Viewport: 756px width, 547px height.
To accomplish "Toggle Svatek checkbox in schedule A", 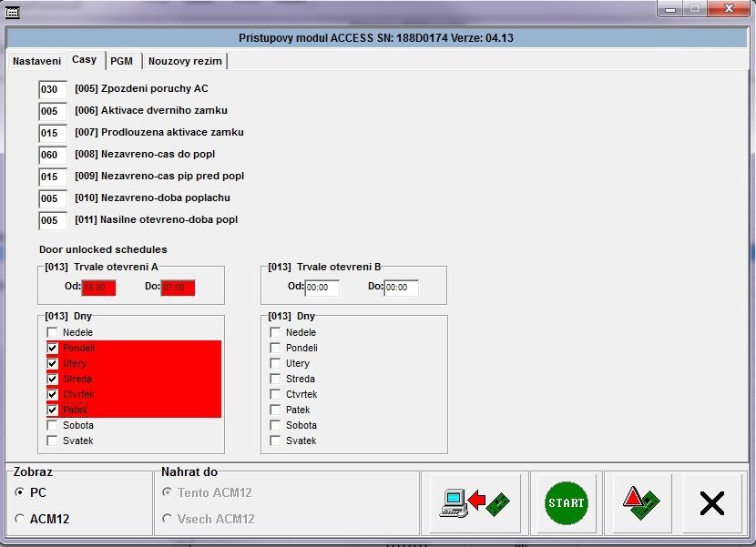I will (53, 441).
